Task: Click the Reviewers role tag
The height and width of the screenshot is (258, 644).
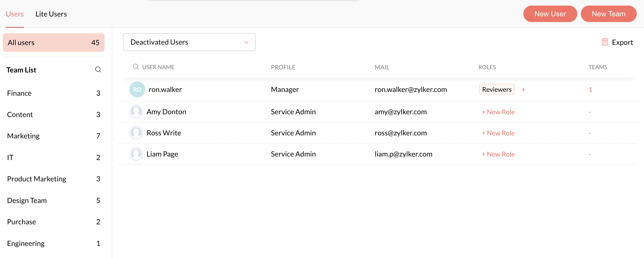Action: [496, 90]
